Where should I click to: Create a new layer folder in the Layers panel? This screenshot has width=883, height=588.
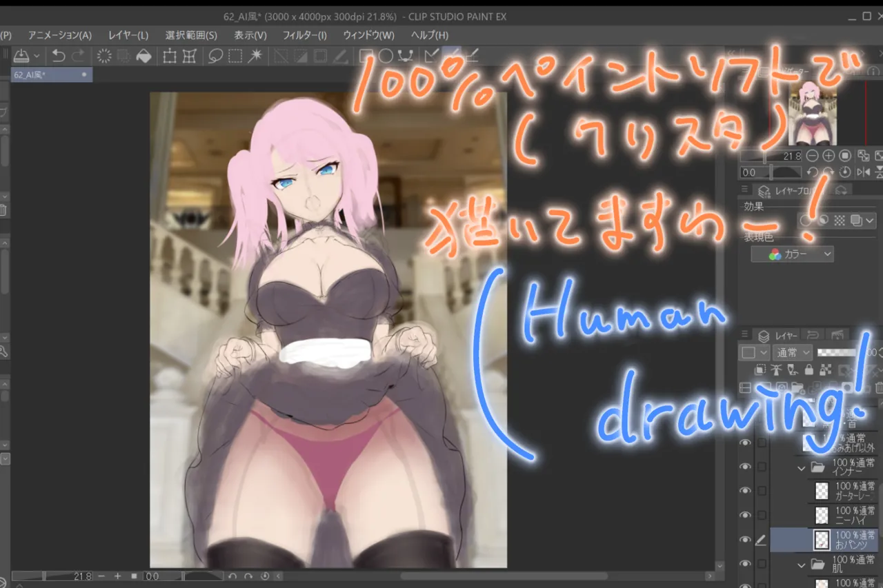pos(797,387)
